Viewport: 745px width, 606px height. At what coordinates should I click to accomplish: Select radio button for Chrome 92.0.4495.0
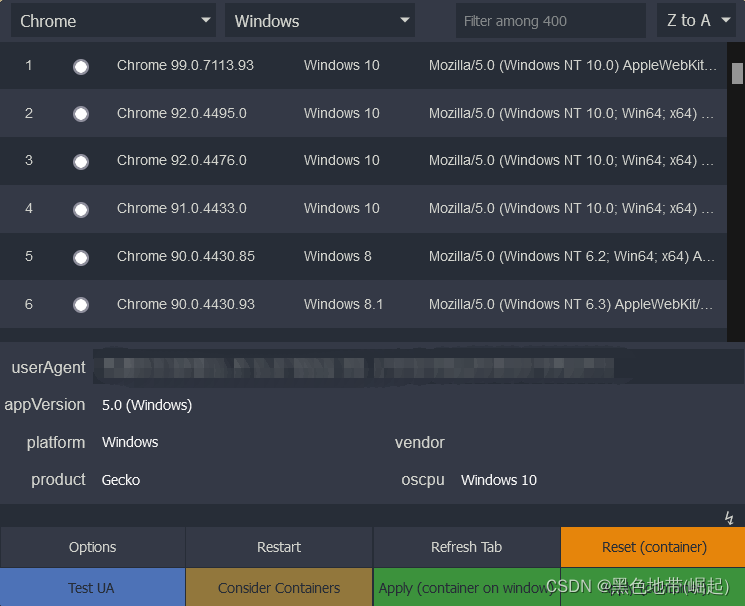81,114
